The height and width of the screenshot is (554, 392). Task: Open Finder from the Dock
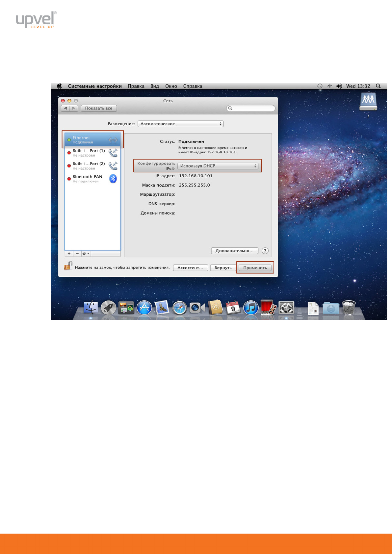[91, 308]
